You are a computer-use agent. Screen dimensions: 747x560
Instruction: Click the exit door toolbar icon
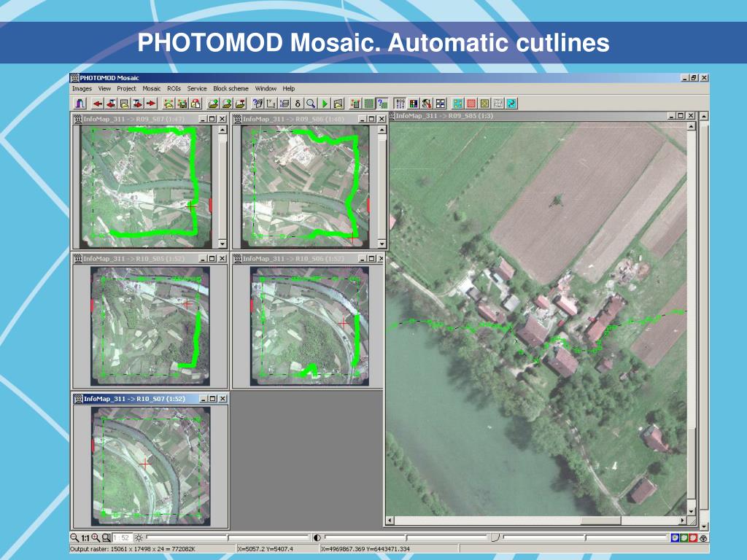tap(80, 104)
